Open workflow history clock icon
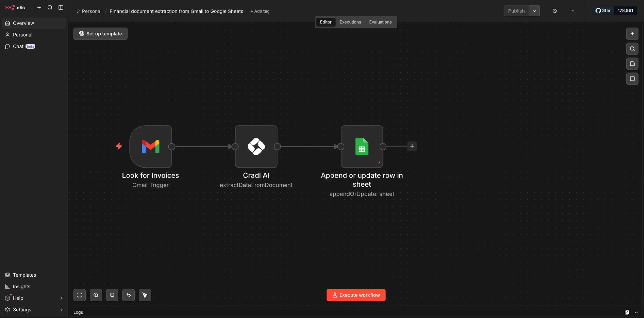 tap(554, 11)
